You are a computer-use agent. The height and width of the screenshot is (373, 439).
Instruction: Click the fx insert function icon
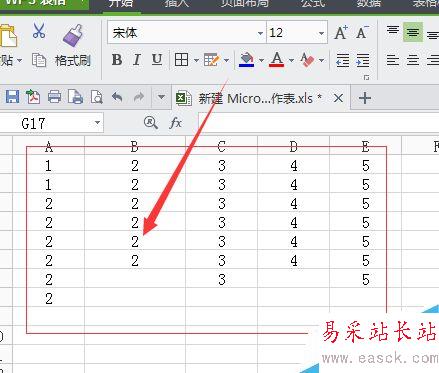point(175,123)
